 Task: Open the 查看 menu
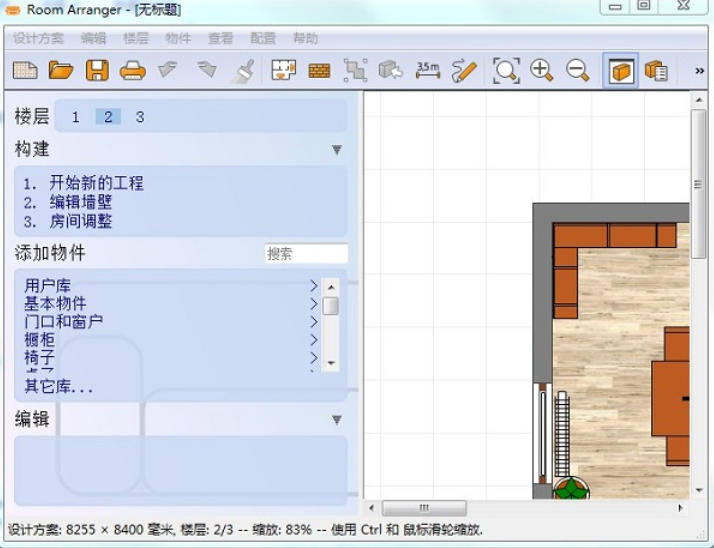pyautogui.click(x=220, y=38)
